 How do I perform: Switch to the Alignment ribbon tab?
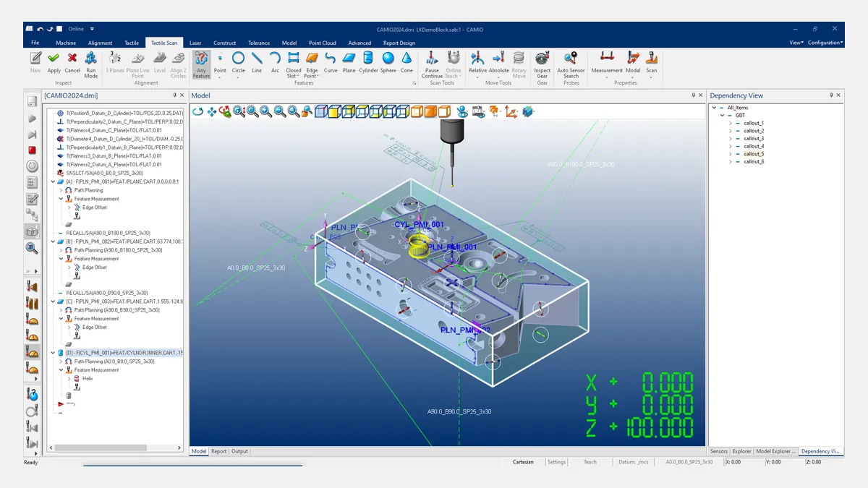[x=100, y=43]
